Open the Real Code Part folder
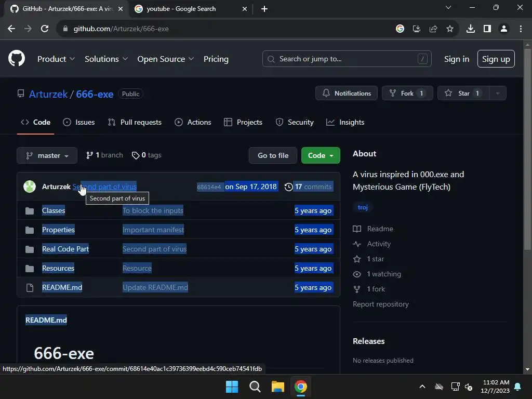 (65, 249)
